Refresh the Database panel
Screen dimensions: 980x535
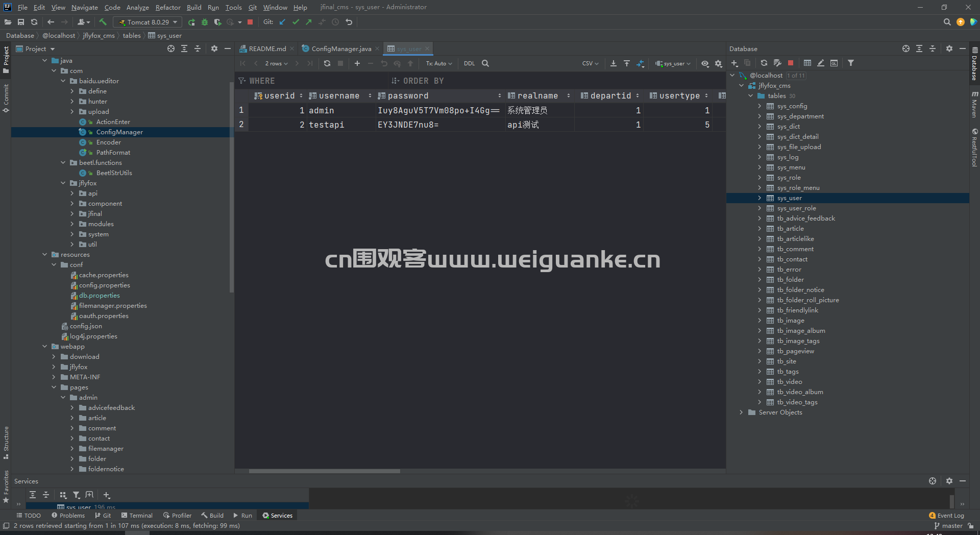click(764, 63)
